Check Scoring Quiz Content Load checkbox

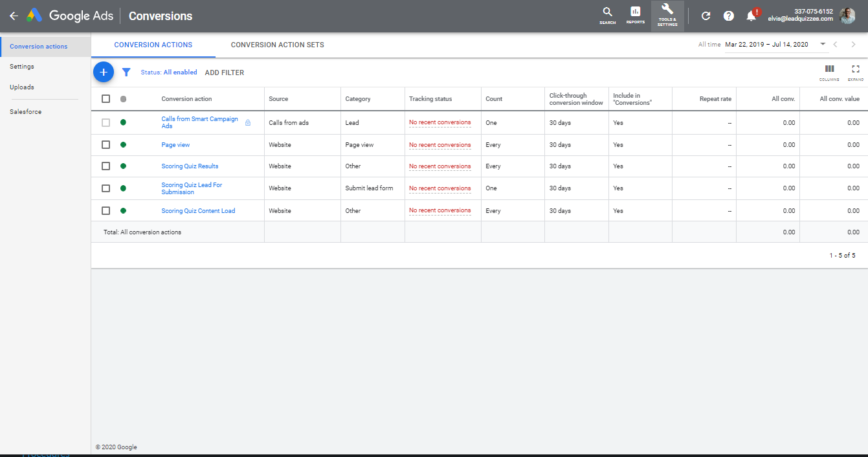(x=106, y=210)
